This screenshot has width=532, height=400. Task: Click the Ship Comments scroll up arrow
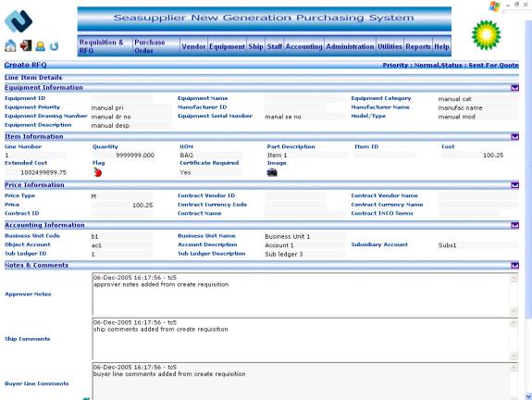pyautogui.click(x=513, y=323)
